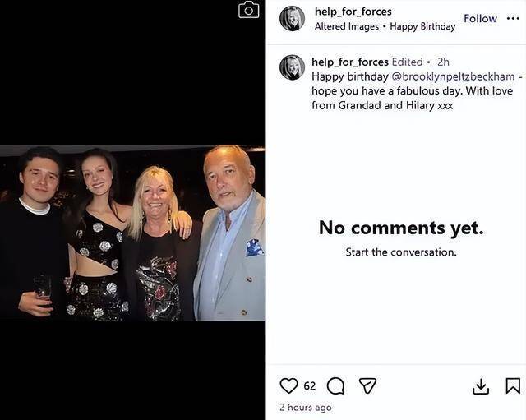Open profile avatar in post header

pyautogui.click(x=292, y=18)
